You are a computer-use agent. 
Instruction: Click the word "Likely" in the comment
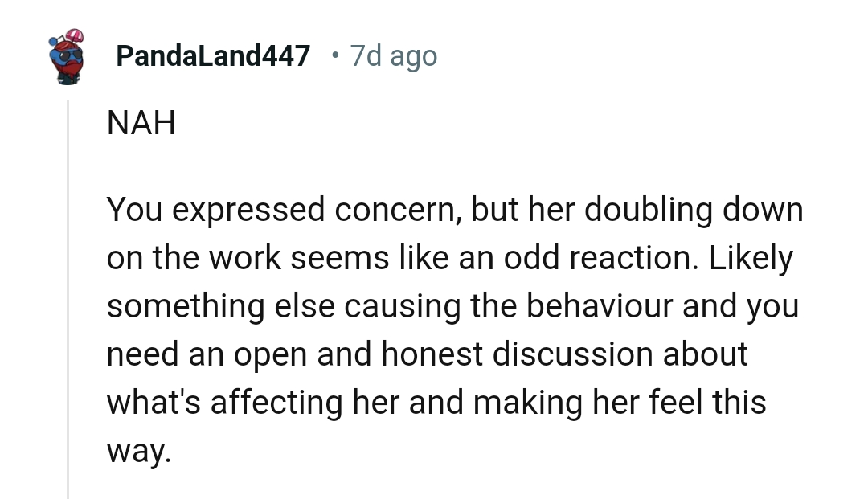coord(751,259)
